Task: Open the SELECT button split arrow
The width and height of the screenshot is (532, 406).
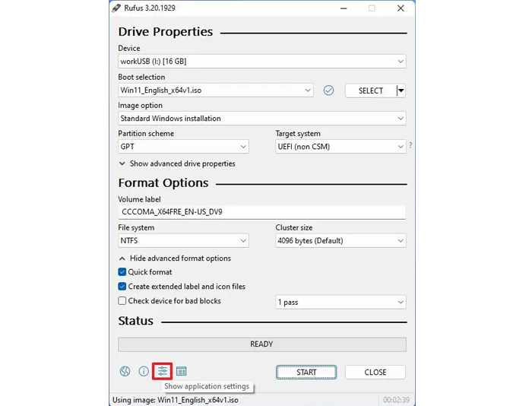Action: click(x=401, y=90)
